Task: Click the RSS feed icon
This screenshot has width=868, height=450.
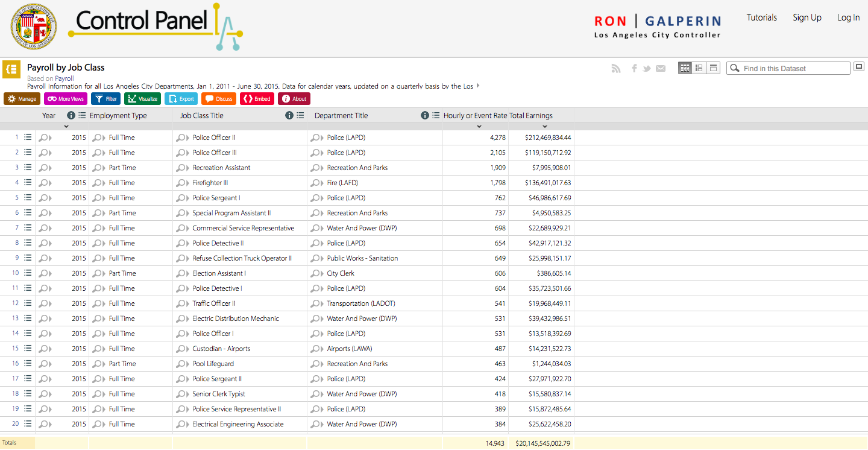Action: coord(615,69)
